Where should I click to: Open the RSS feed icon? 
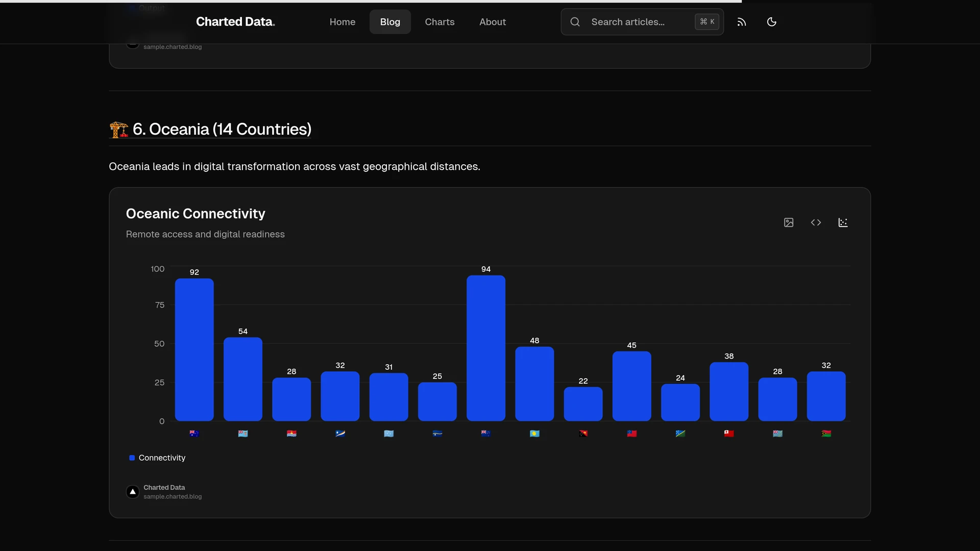click(x=742, y=22)
